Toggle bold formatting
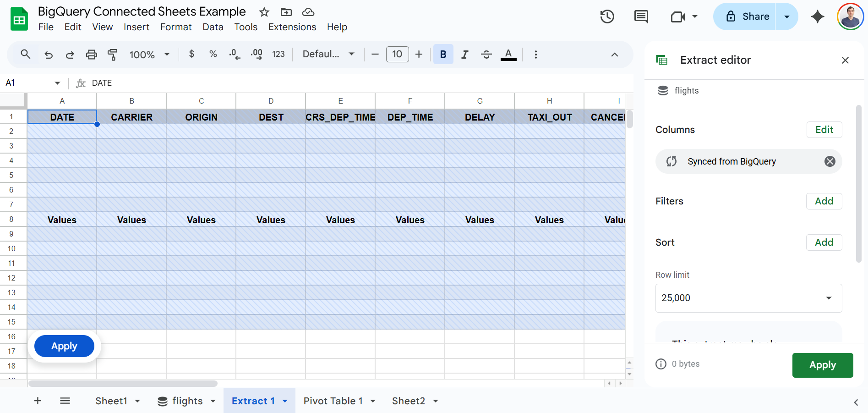 click(443, 55)
